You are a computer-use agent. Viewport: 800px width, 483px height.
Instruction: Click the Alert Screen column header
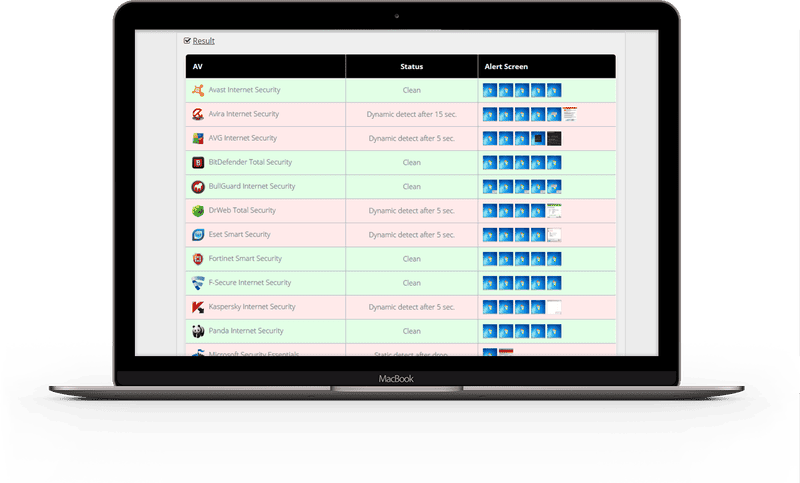pos(547,66)
